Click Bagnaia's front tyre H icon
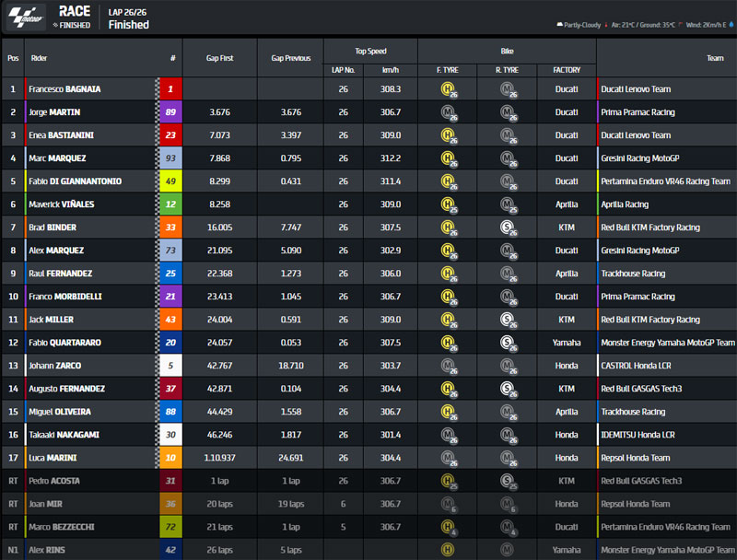 pos(448,89)
